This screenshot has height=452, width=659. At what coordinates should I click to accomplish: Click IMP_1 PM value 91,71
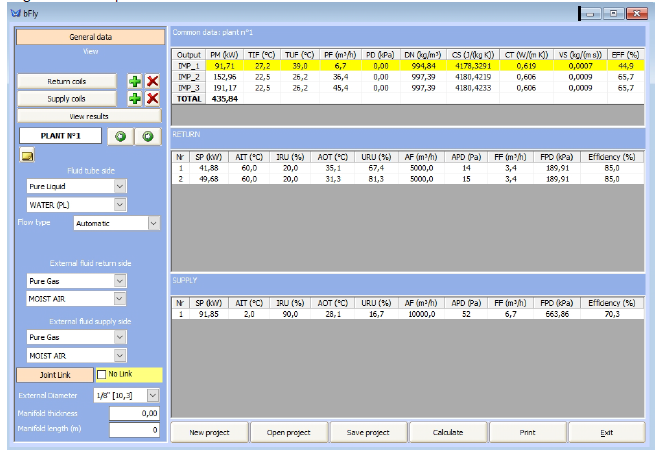[225, 66]
